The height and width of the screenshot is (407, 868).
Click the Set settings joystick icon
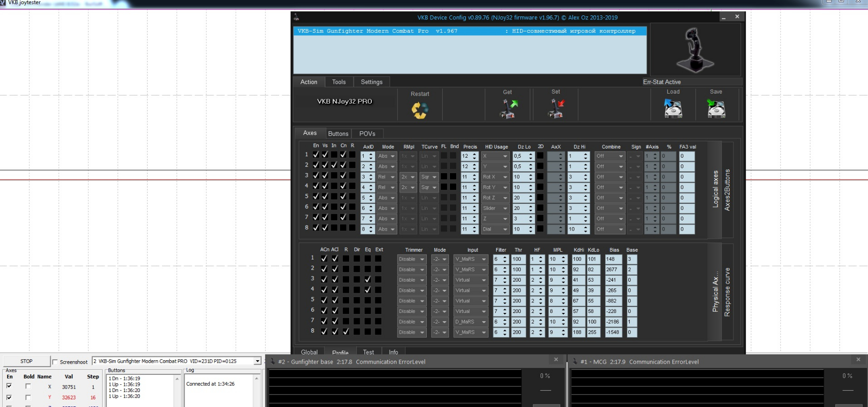[x=556, y=109]
